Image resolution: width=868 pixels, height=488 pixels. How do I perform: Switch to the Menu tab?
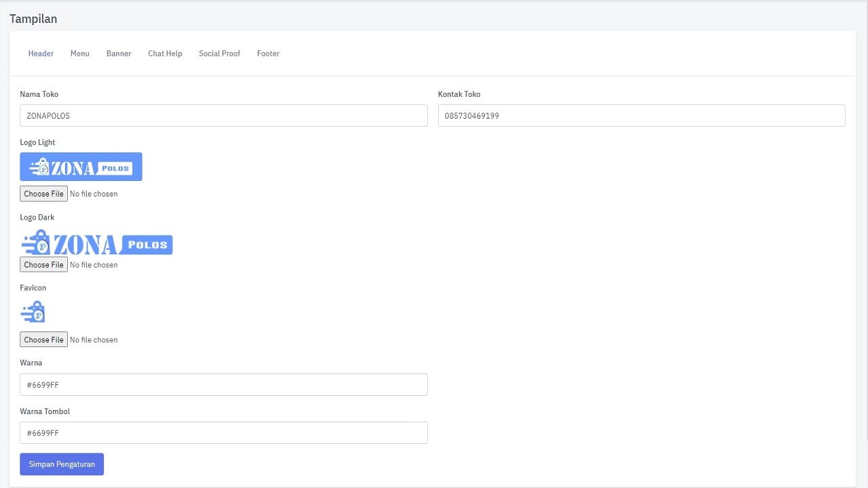pyautogui.click(x=80, y=54)
